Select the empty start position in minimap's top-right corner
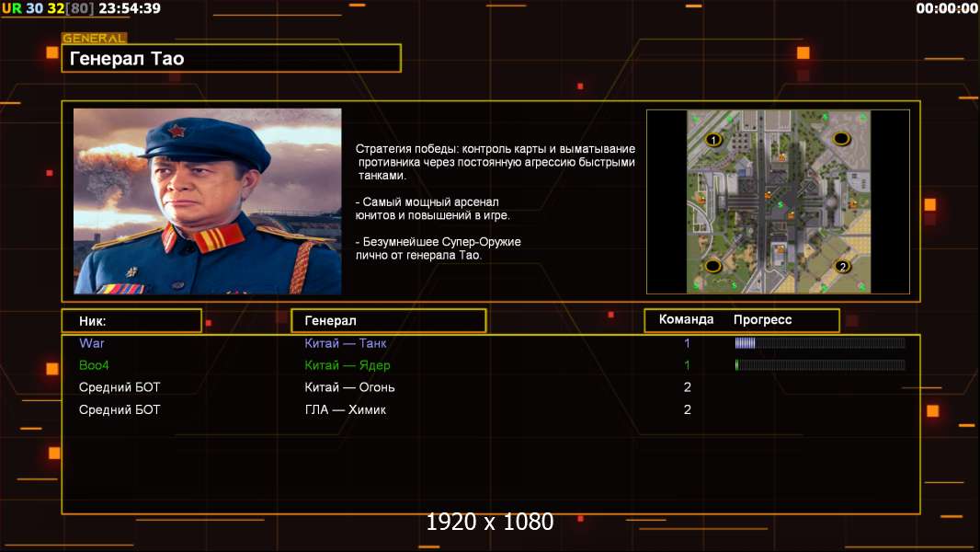The width and height of the screenshot is (980, 552). coord(841,138)
